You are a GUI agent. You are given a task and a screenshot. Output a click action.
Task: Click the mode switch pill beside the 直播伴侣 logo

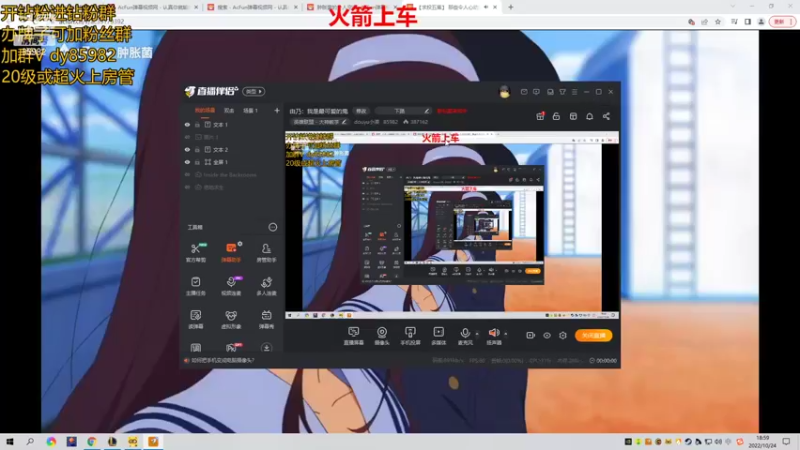(x=254, y=91)
